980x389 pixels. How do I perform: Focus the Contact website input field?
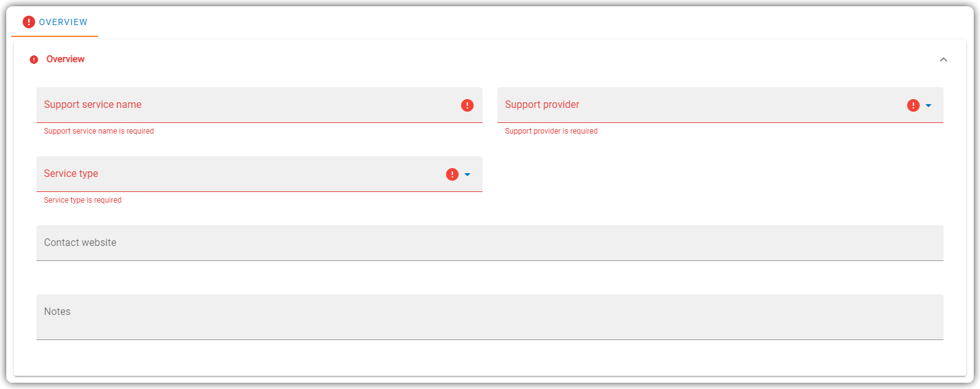[490, 243]
